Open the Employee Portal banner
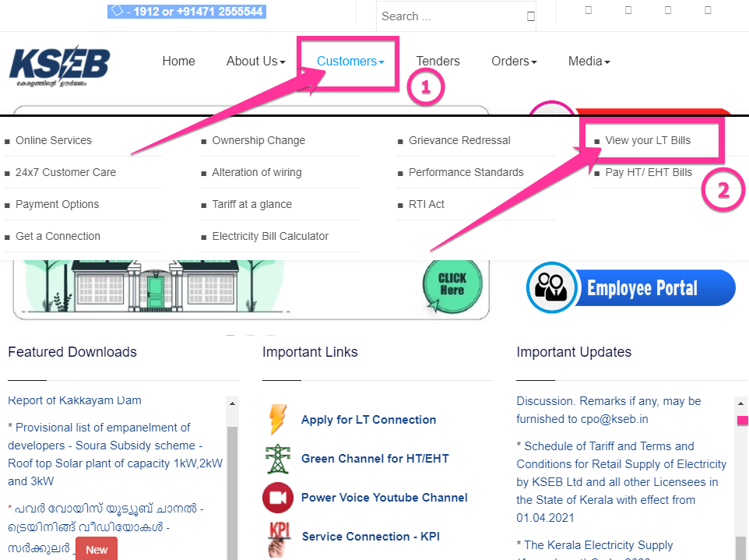 tap(631, 287)
